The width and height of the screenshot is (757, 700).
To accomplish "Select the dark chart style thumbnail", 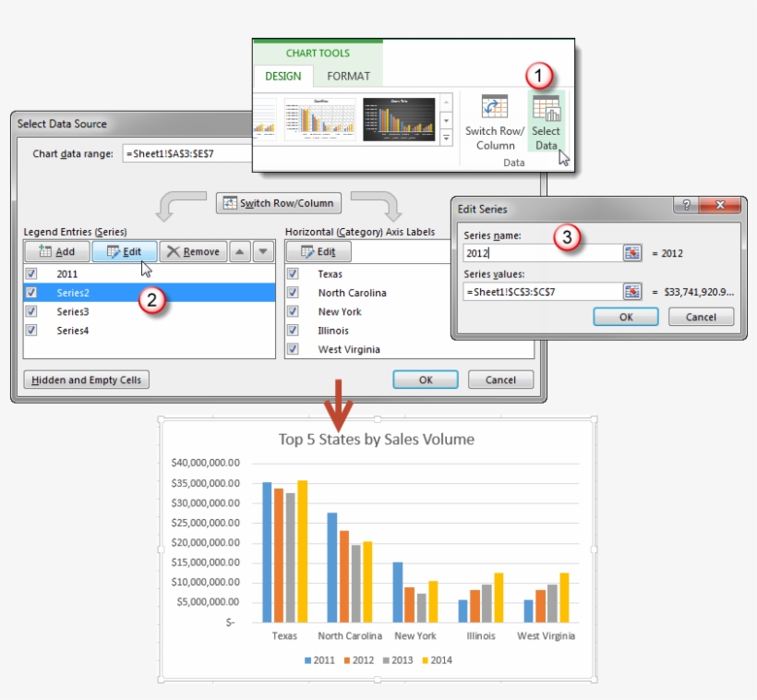I will click(x=398, y=120).
